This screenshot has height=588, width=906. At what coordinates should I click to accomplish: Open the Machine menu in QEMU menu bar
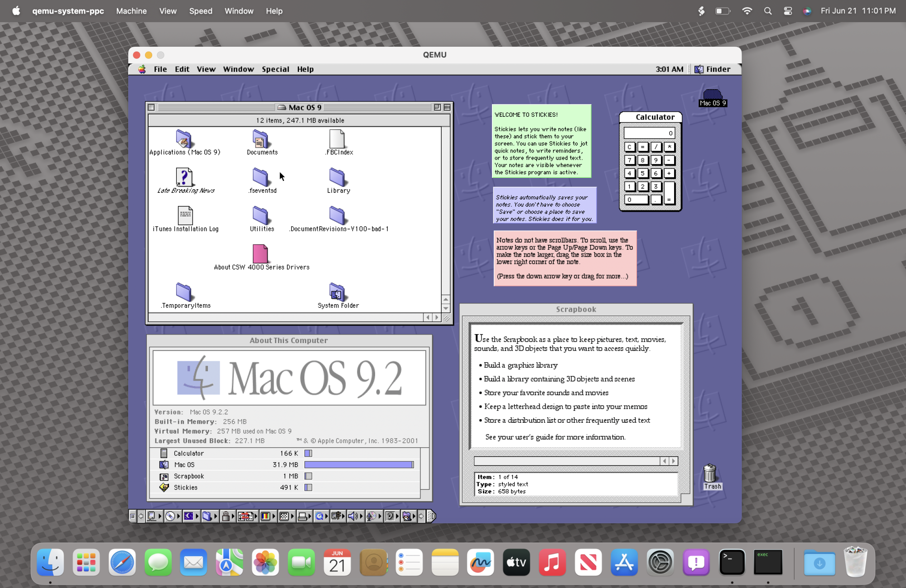tap(131, 11)
